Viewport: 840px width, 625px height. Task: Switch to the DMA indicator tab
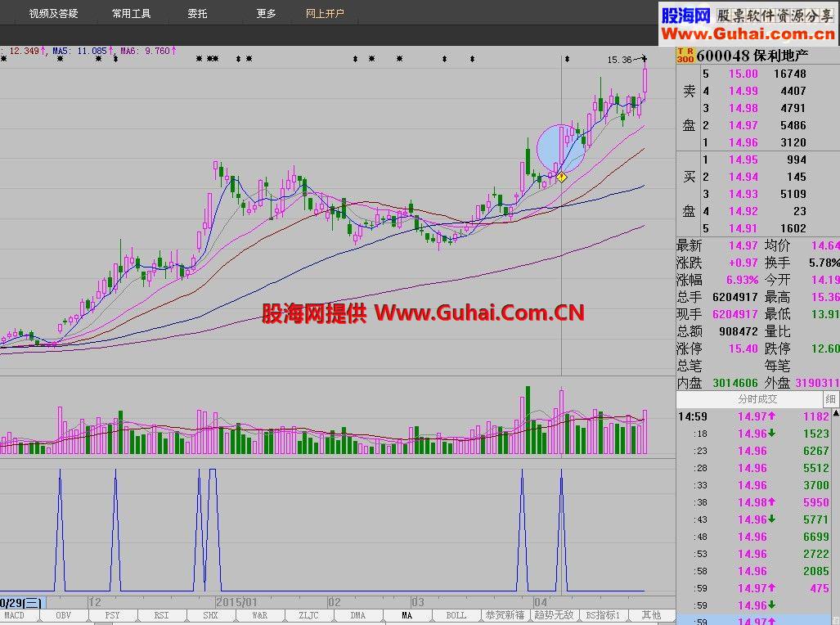click(358, 615)
